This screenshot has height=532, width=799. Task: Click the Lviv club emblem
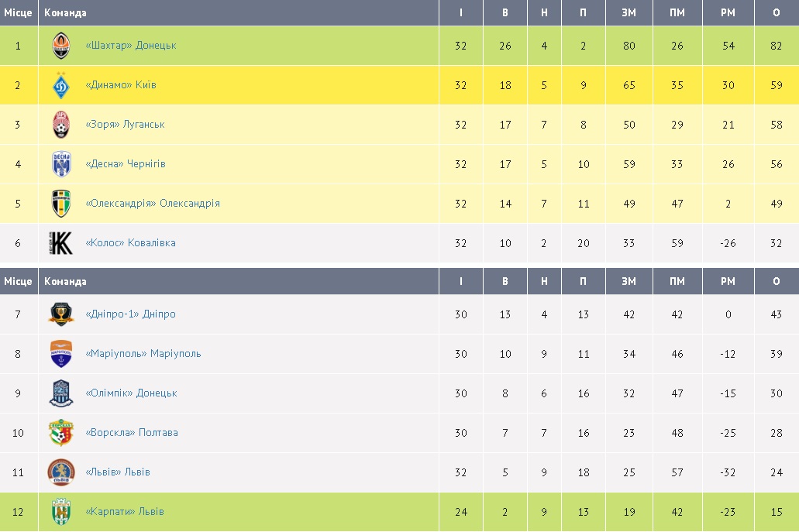pos(61,472)
